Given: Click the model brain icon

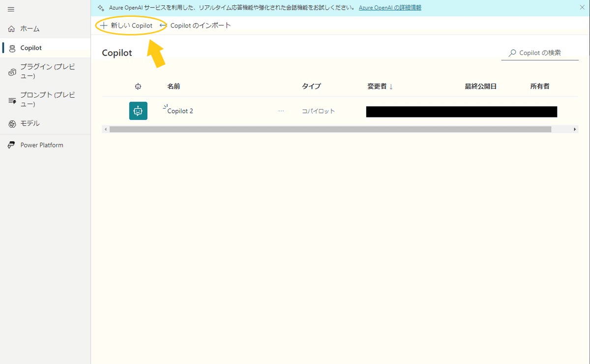Looking at the screenshot, I should (x=12, y=124).
